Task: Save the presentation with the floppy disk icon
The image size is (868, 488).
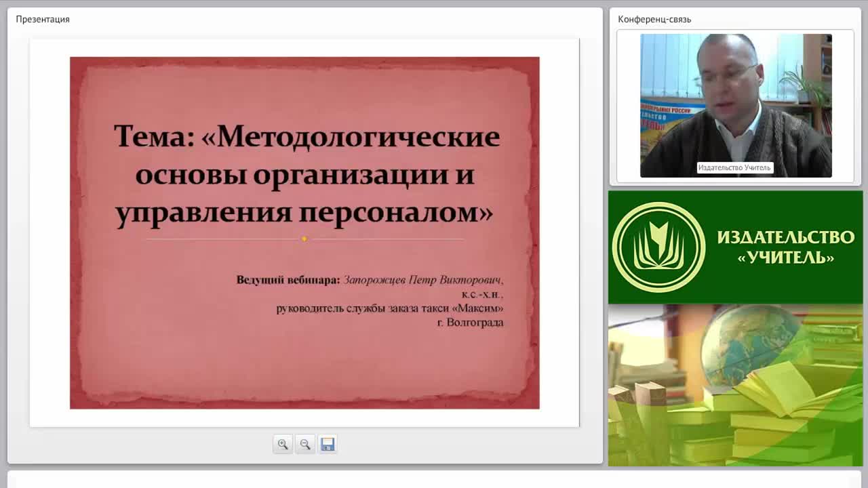Action: (328, 445)
